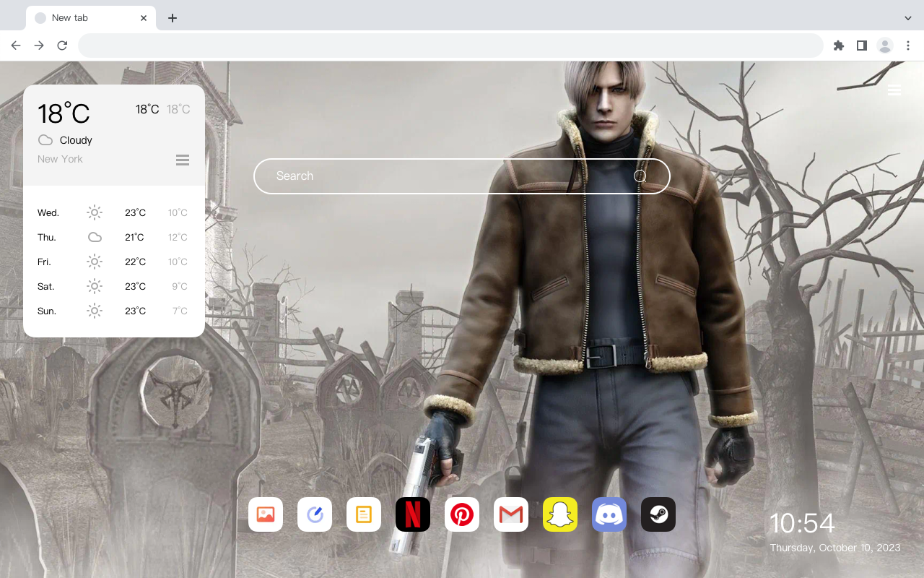
Task: Open the yellow Notes shortcut icon
Action: click(364, 514)
